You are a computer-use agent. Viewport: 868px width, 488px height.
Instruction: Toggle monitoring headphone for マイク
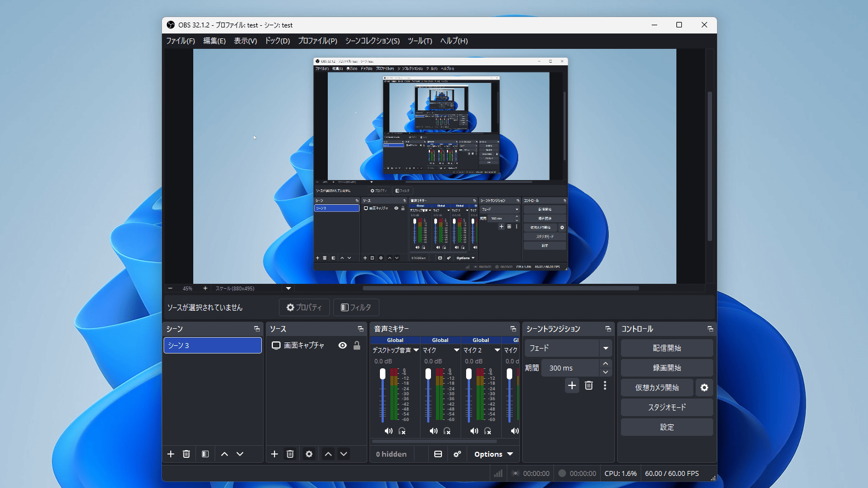pos(447,431)
